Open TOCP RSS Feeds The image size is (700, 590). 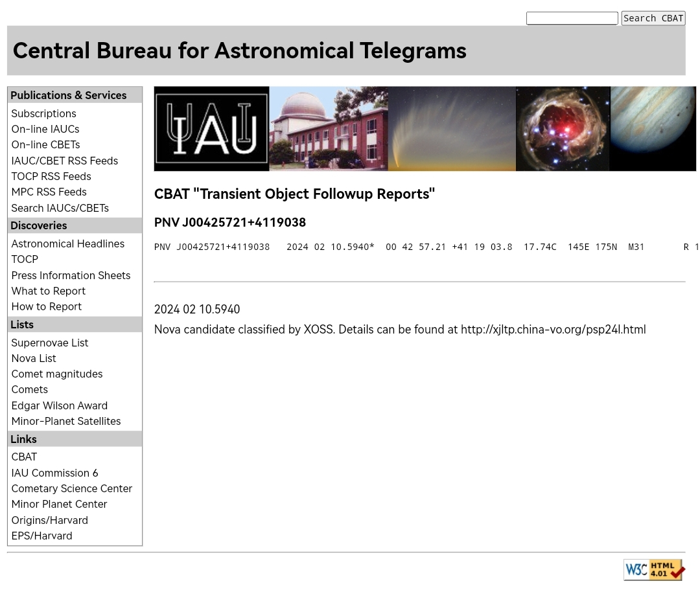(x=51, y=177)
